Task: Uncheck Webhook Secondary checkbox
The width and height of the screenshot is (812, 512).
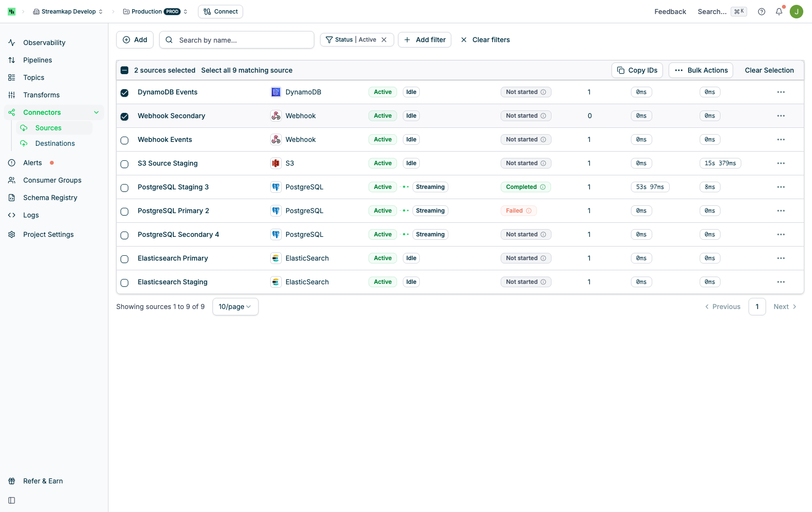Action: [124, 116]
